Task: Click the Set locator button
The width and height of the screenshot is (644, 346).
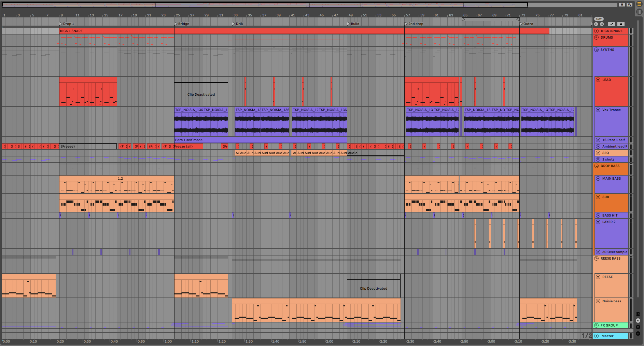Action: (x=599, y=19)
